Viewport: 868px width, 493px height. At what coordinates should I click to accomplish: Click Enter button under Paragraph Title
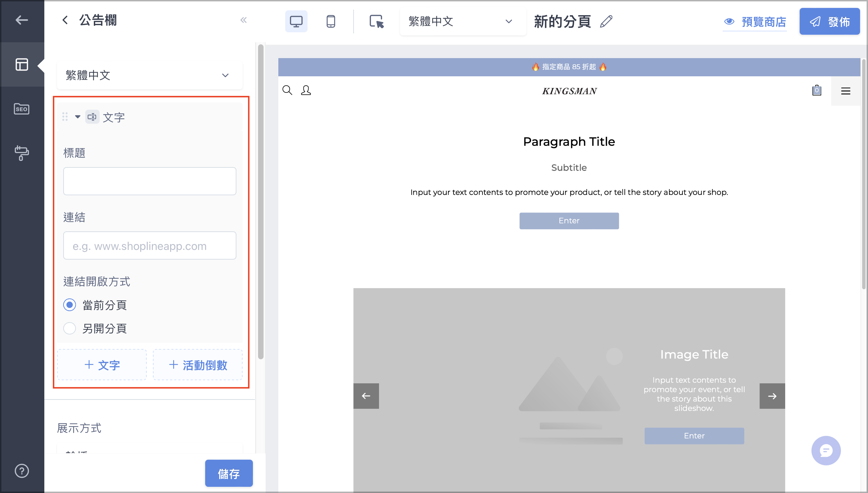tap(569, 221)
